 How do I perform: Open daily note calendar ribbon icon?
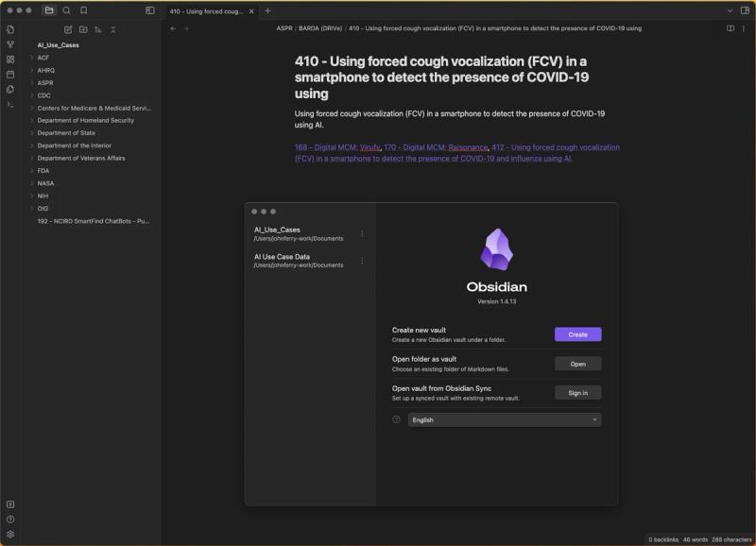(x=10, y=75)
